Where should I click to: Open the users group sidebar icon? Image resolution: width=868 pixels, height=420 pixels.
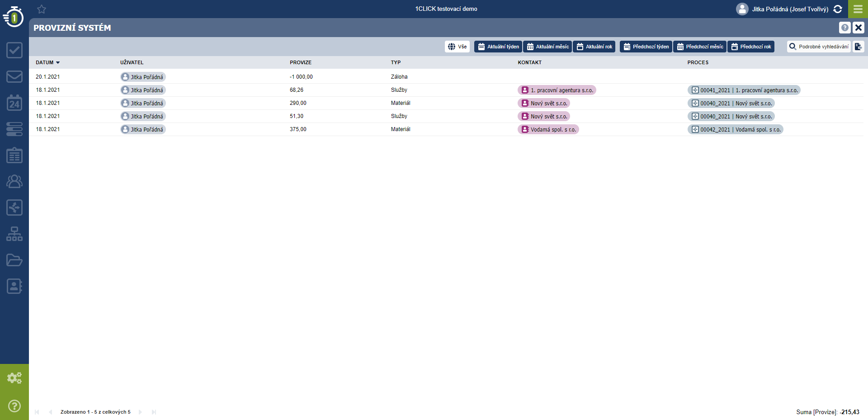tap(14, 181)
